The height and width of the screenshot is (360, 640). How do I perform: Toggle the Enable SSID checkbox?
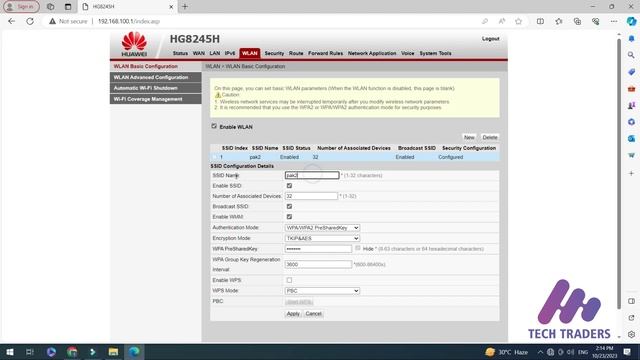coord(289,186)
